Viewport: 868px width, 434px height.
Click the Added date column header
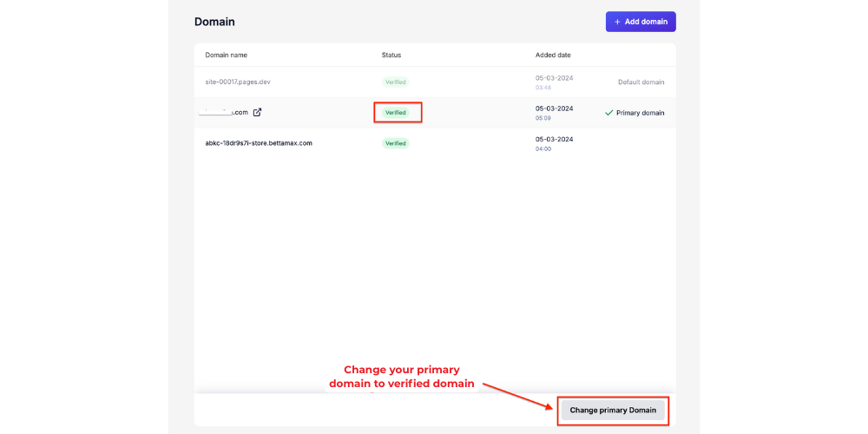coord(553,55)
